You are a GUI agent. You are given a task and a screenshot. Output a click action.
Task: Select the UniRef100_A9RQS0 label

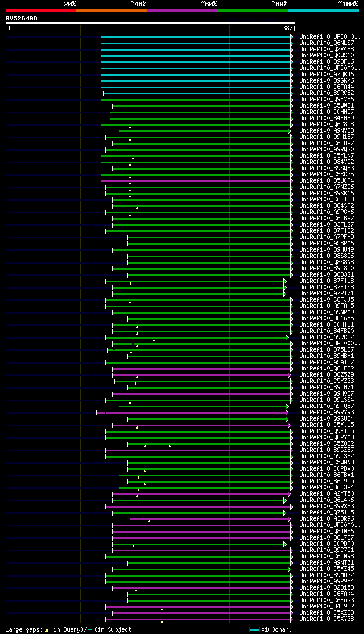pos(327,150)
